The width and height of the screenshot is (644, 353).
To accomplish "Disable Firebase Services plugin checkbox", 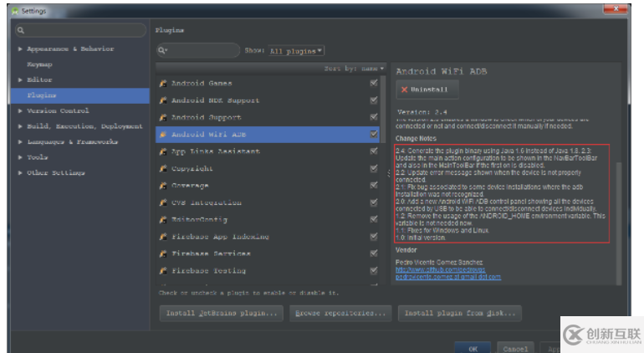I will pyautogui.click(x=374, y=253).
